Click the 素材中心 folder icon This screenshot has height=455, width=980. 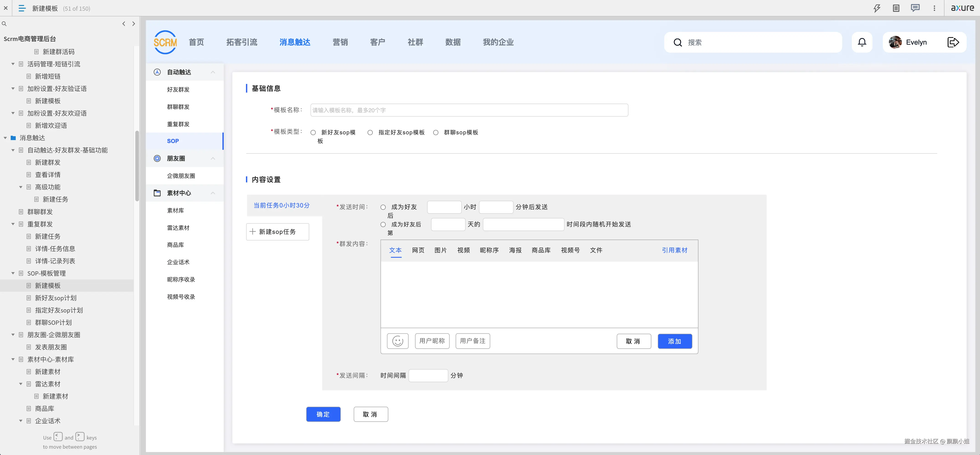157,193
